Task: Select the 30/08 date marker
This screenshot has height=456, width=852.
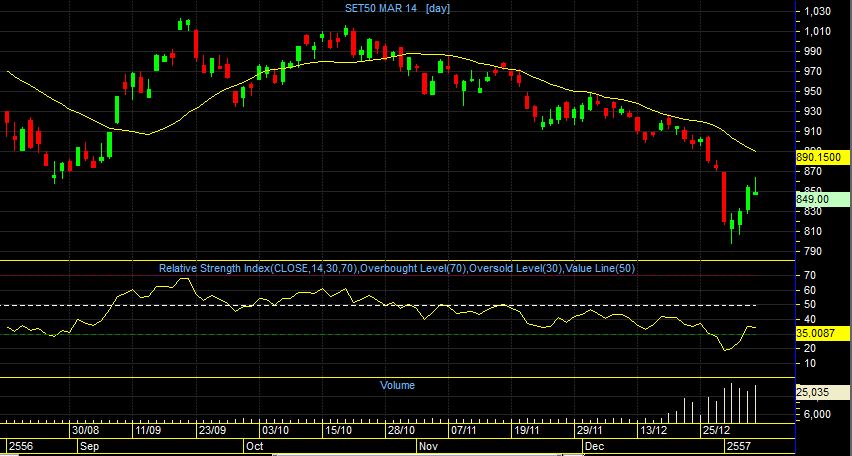Action: 86,431
